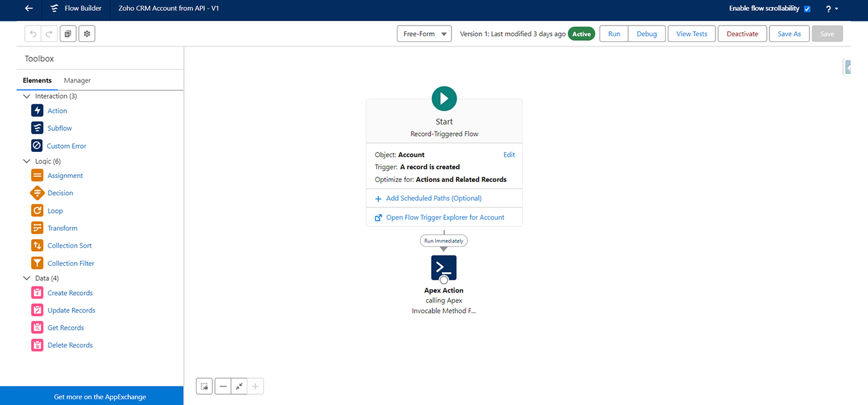This screenshot has height=405, width=868.
Task: Collapse the Interaction (3) section
Action: click(27, 96)
